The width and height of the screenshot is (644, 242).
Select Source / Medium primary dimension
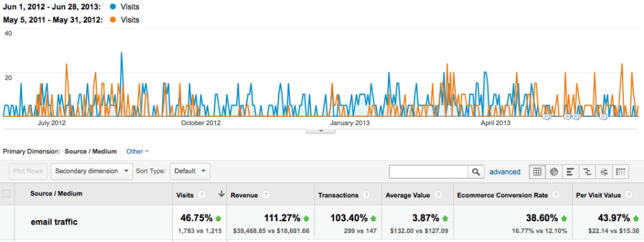91,151
